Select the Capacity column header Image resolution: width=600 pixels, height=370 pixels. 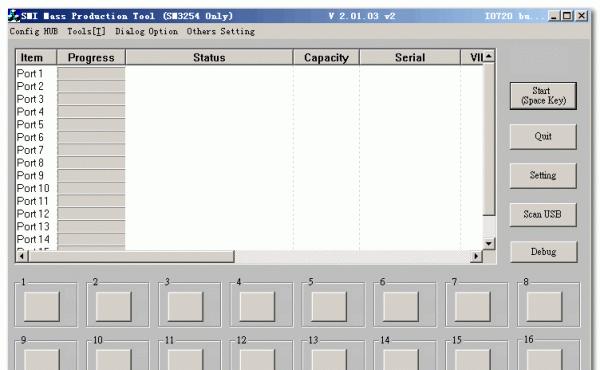tap(326, 57)
